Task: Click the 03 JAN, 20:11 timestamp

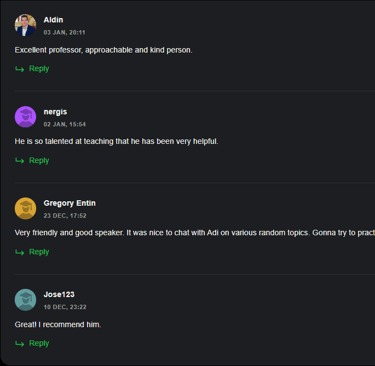Action: 64,33
